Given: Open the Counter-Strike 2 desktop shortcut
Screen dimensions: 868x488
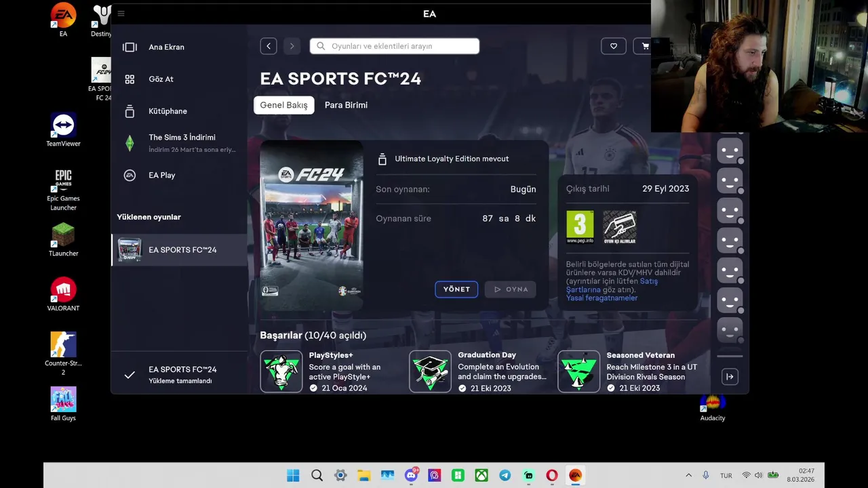Looking at the screenshot, I should pos(63,354).
